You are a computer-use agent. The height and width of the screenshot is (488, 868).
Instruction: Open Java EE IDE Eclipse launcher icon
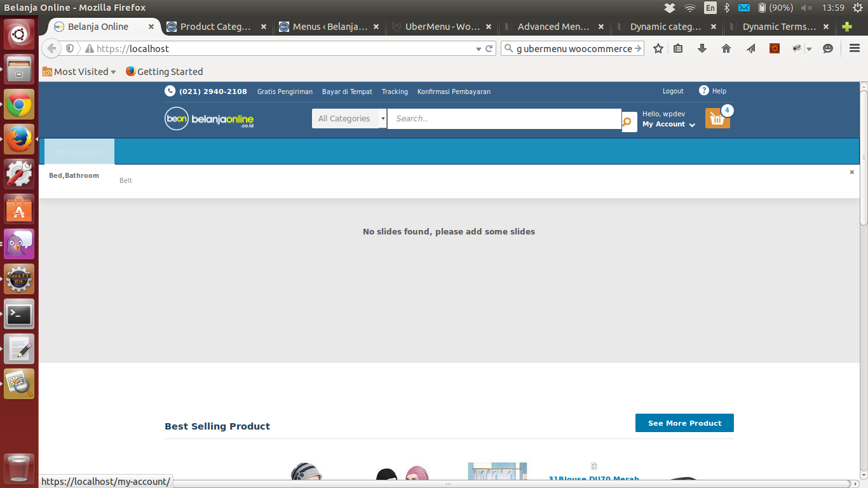(19, 278)
